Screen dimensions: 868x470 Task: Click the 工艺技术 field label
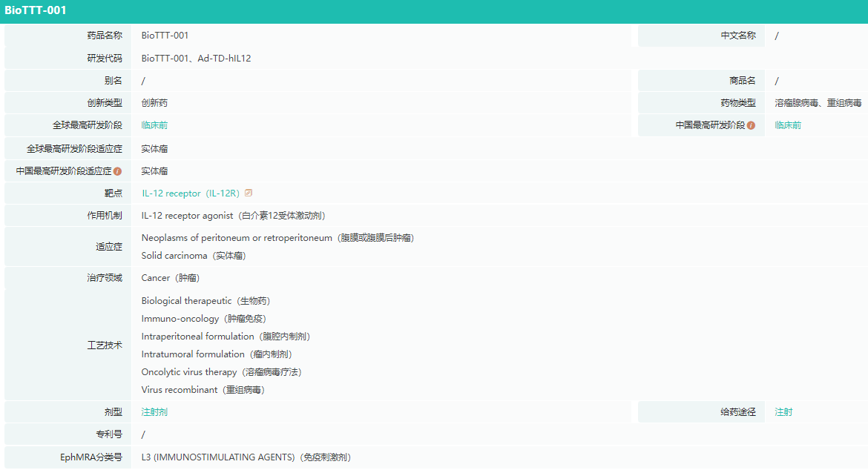tap(105, 345)
